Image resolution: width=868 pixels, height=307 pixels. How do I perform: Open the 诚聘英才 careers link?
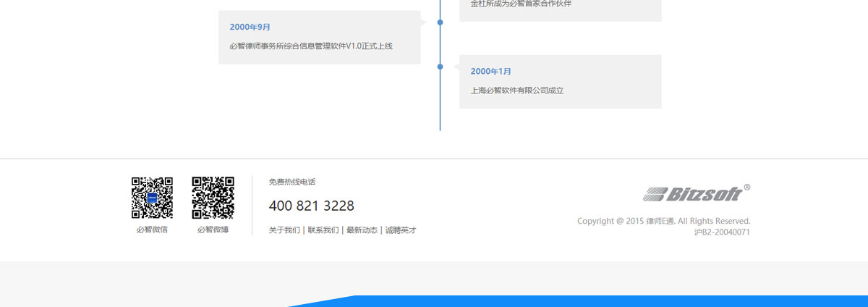401,230
